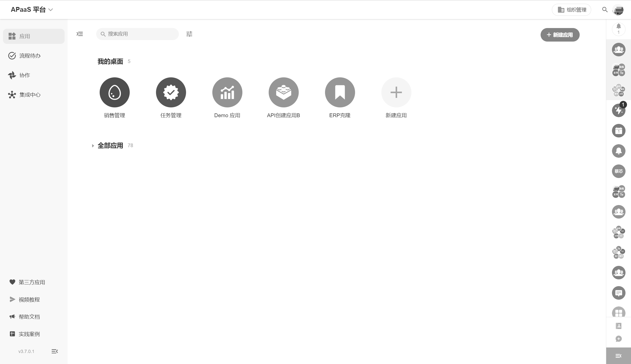Toggle the app list panel icon

click(x=80, y=34)
